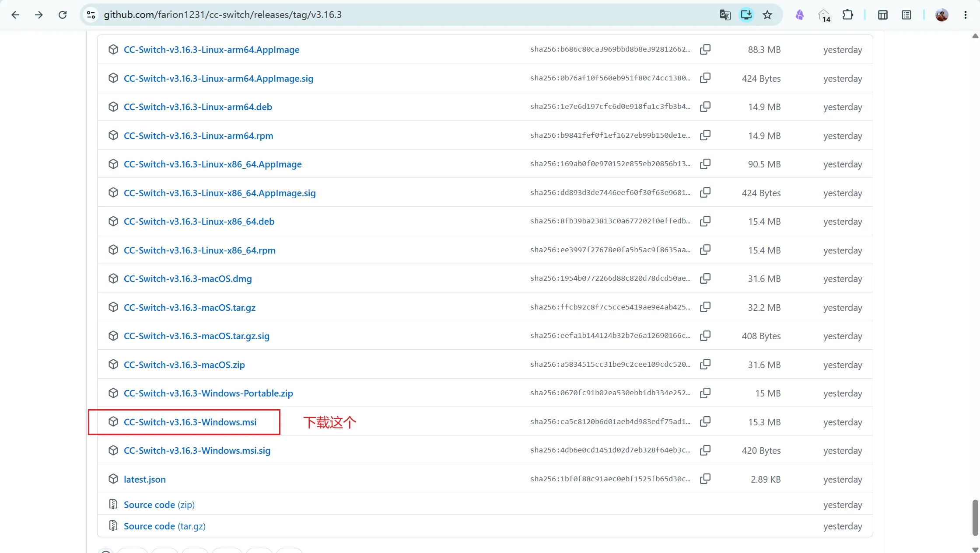Download CC-Switch-v3.16.3-Linux-arm64.AppImage.sig
The width and height of the screenshot is (980, 553).
pos(218,79)
